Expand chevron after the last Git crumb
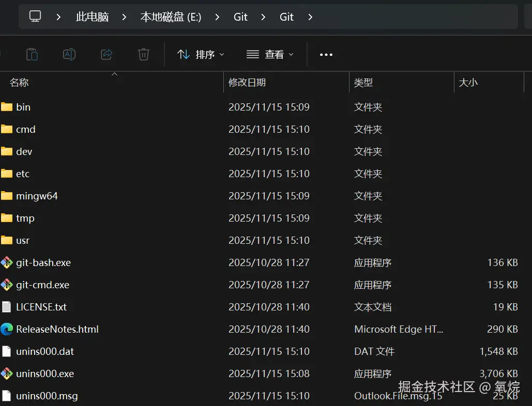This screenshot has width=532, height=406. coord(310,17)
